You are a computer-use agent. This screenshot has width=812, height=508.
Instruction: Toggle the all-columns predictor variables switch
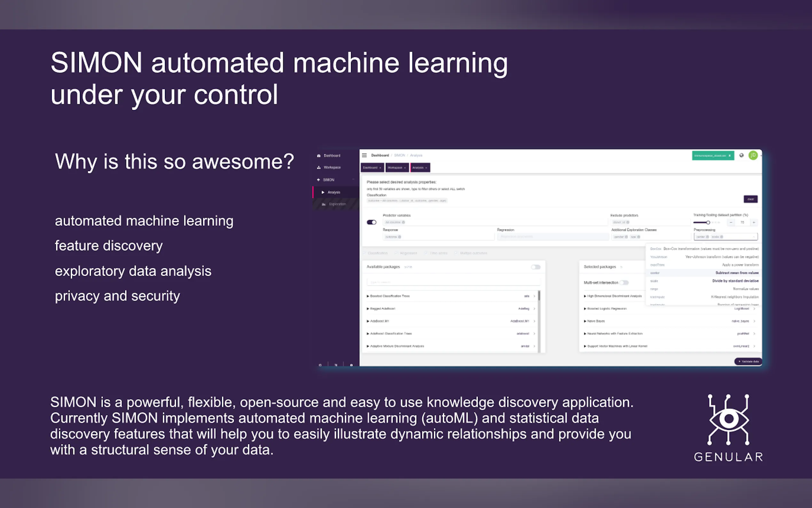tap(371, 222)
